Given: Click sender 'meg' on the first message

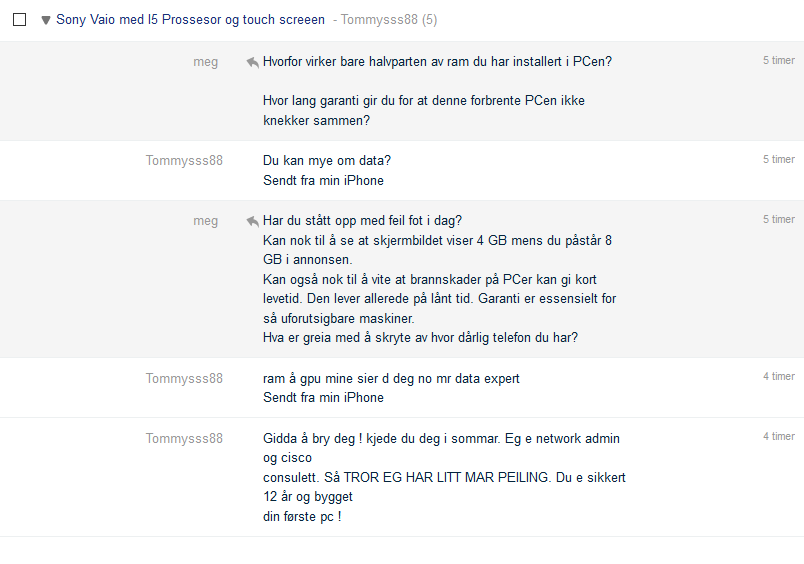Looking at the screenshot, I should [x=206, y=62].
